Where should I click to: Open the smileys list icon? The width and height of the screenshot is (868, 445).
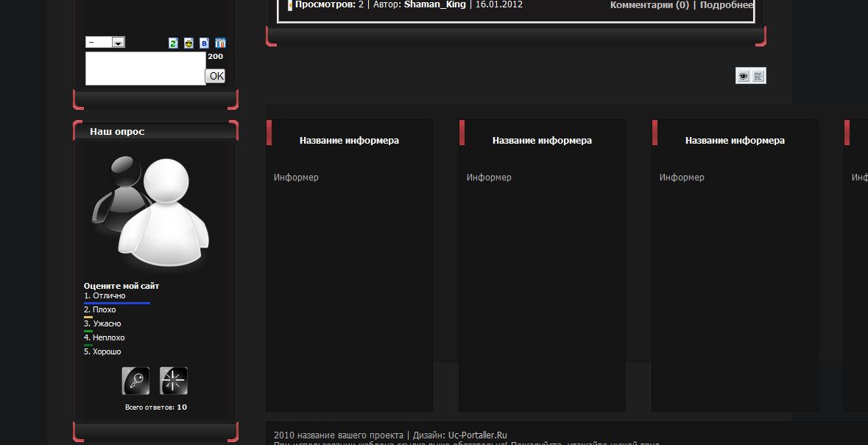coord(189,43)
